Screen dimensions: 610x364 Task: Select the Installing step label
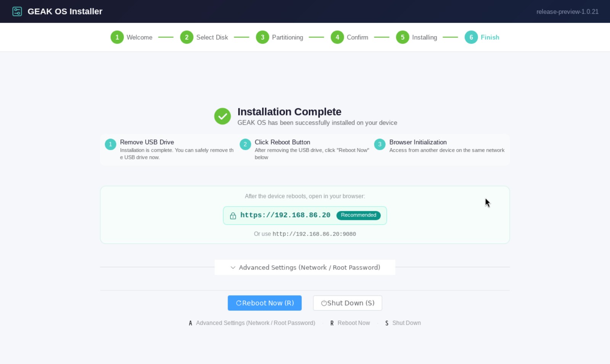point(424,37)
